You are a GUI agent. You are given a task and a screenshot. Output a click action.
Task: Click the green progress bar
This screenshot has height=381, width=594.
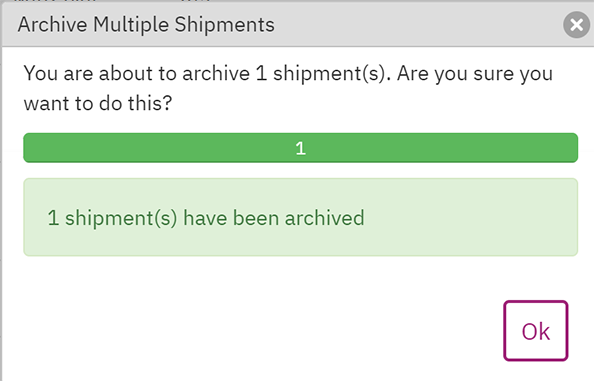pyautogui.click(x=300, y=148)
